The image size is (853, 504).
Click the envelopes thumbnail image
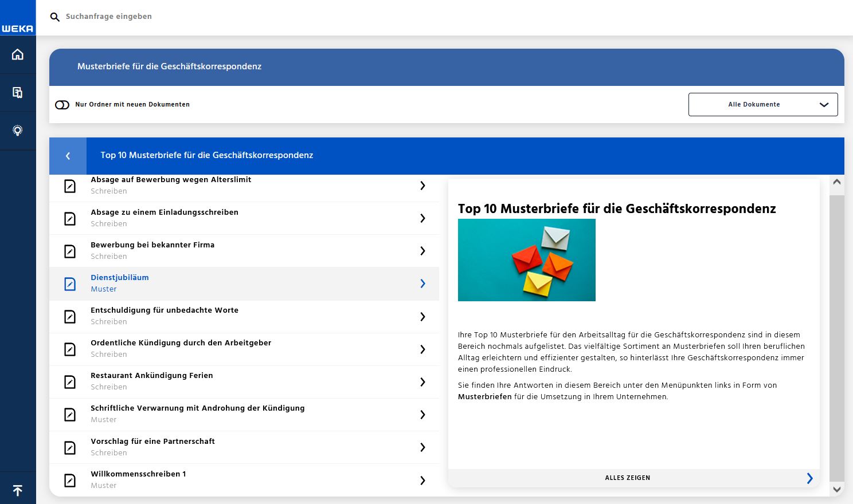(526, 260)
